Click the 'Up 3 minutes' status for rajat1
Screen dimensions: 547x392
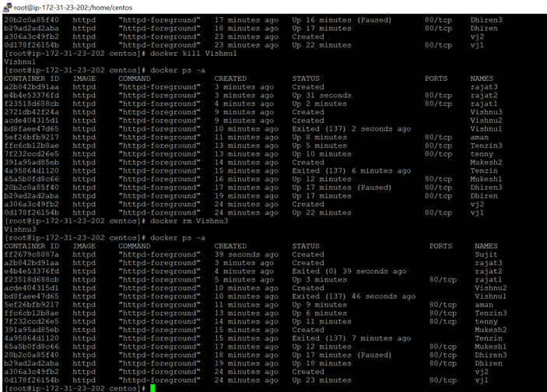pos(319,279)
